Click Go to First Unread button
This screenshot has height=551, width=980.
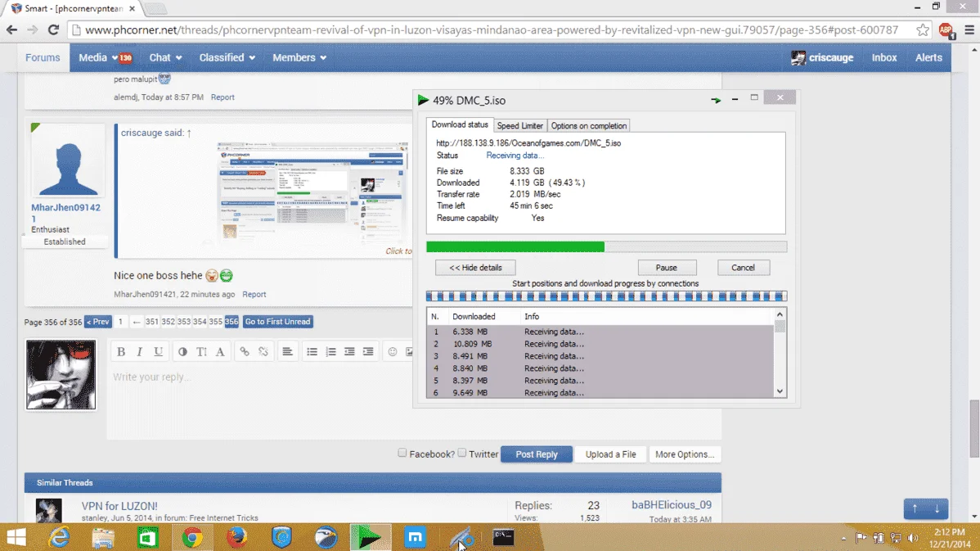(277, 322)
